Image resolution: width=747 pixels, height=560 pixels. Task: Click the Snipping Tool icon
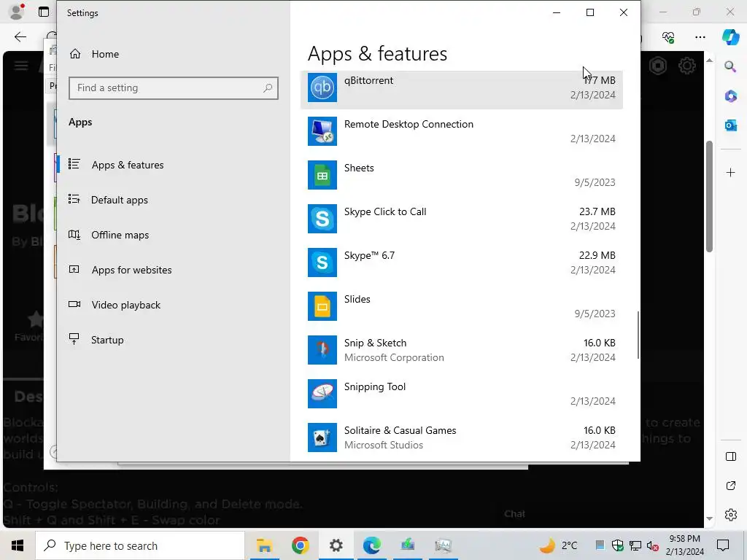click(322, 394)
